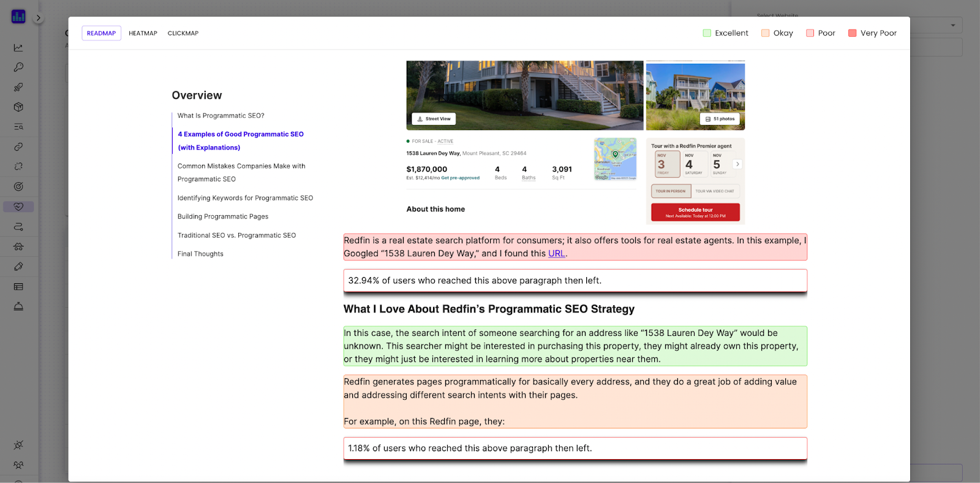Click the Excellent green legend swatch
The width and height of the screenshot is (980, 483).
click(x=707, y=33)
